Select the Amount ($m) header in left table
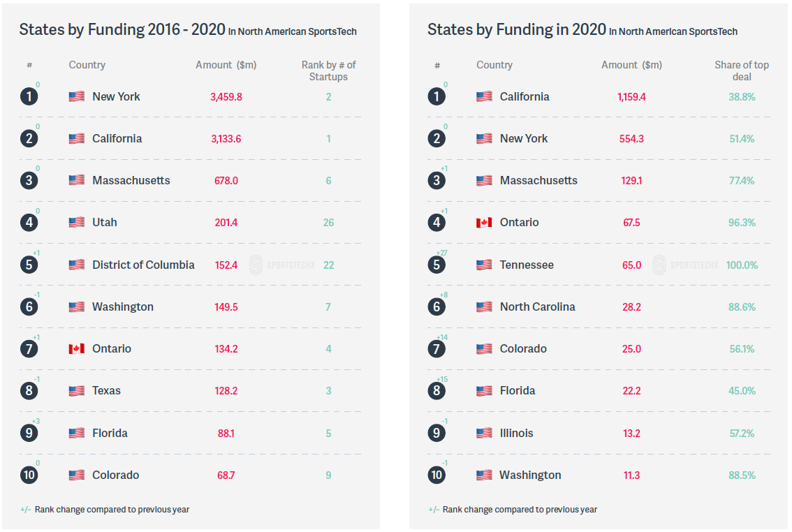This screenshot has width=792, height=532. click(x=226, y=65)
